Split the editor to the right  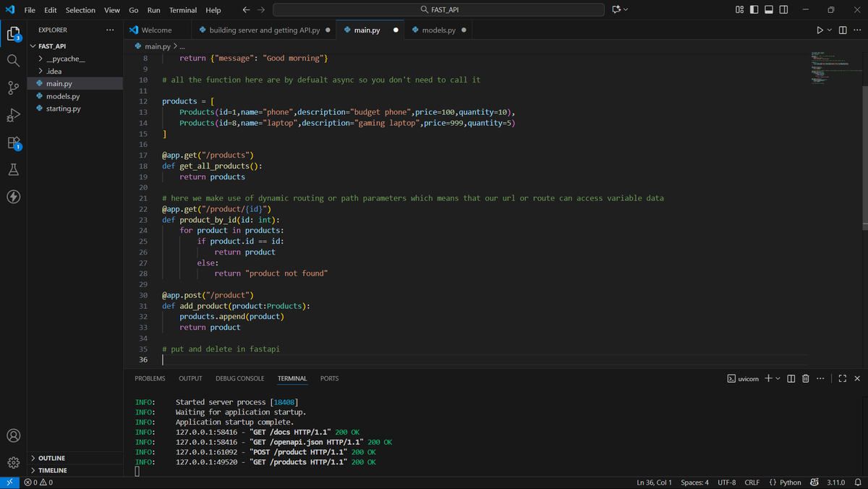843,30
